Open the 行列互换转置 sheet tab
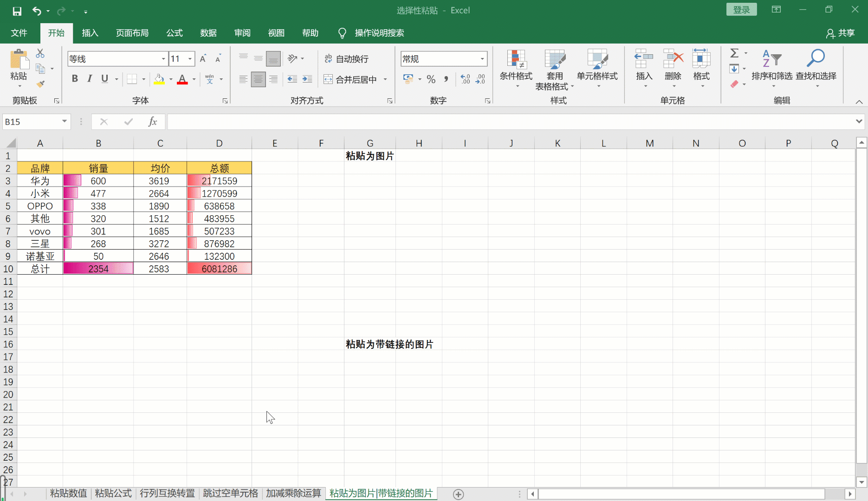 click(167, 493)
